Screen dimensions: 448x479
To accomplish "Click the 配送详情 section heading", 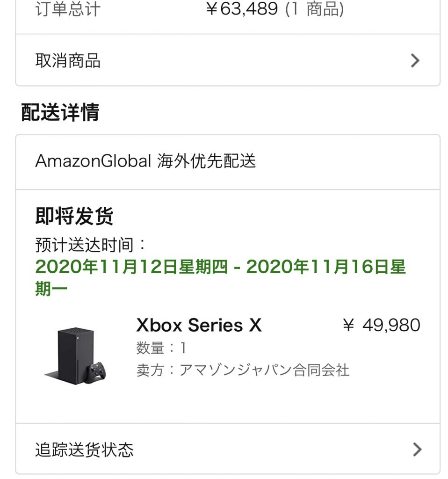I will [x=60, y=112].
